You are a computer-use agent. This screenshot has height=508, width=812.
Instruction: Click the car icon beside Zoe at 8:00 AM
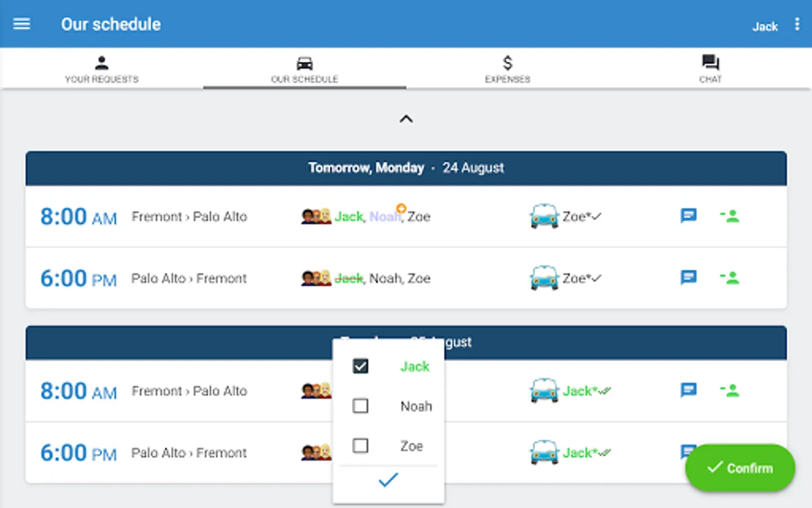[x=544, y=216]
